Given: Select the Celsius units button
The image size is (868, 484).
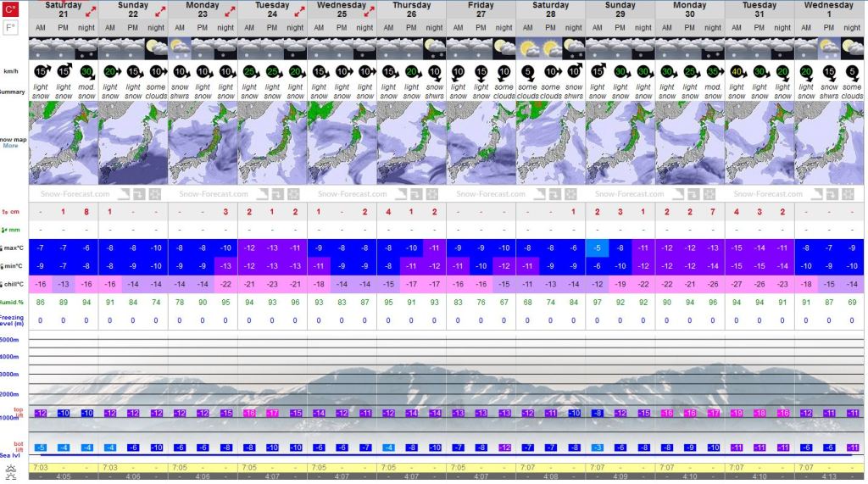Looking at the screenshot, I should coord(10,9).
